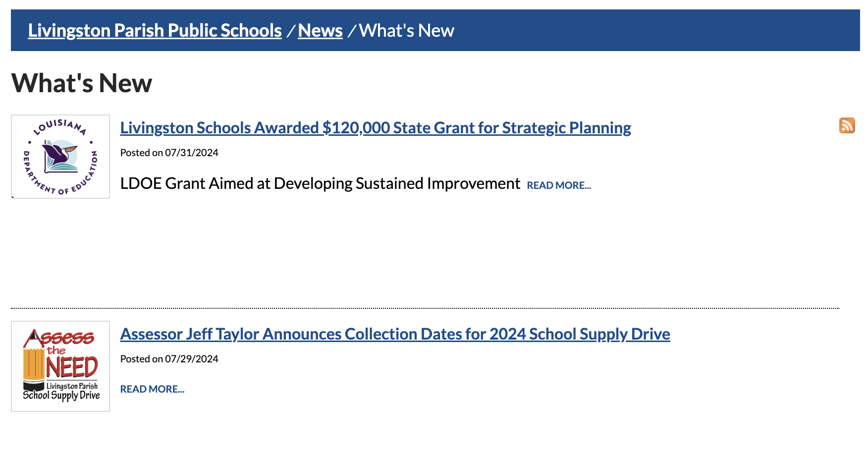Open the RSS feed icon
This screenshot has width=868, height=464.
(847, 125)
